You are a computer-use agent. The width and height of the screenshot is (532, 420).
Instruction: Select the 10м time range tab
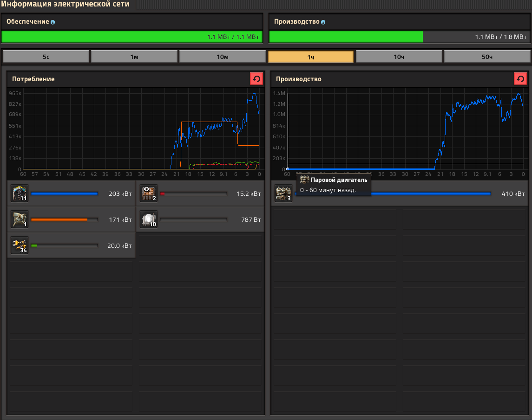pos(222,57)
